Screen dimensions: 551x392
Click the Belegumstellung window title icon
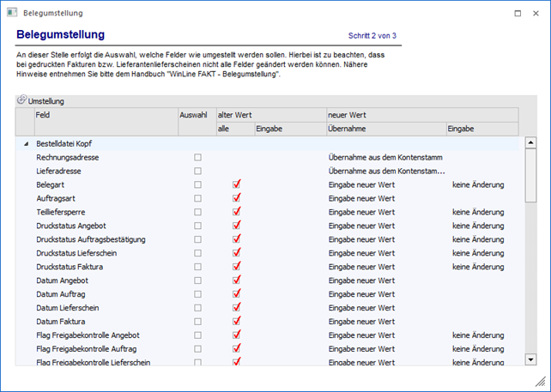(11, 14)
